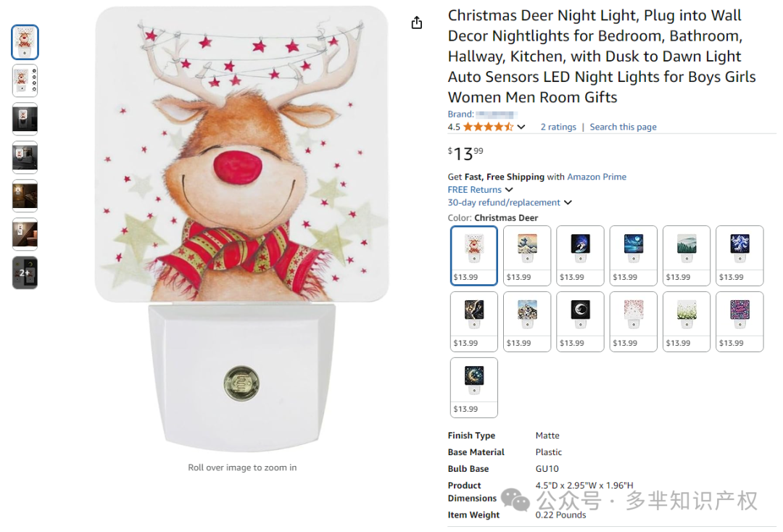Choose the Great Wave color swatch
Screen dimensions: 783x532
[527, 255]
